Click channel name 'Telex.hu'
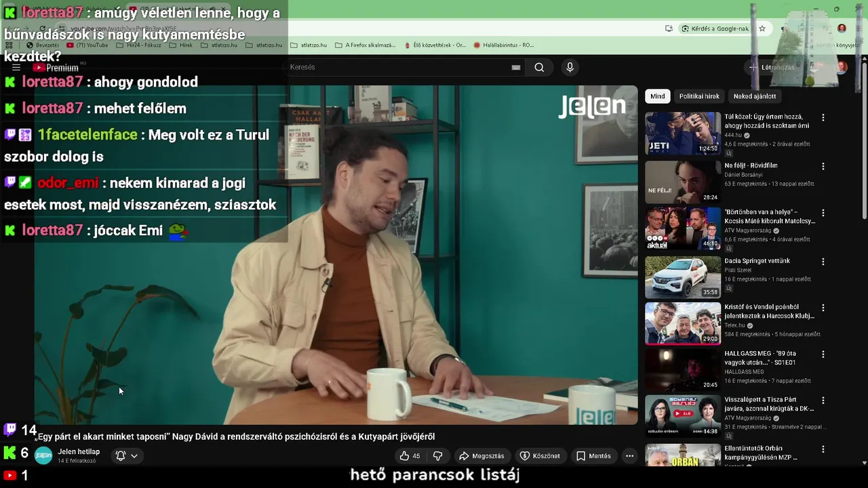The width and height of the screenshot is (868, 488). (x=734, y=325)
